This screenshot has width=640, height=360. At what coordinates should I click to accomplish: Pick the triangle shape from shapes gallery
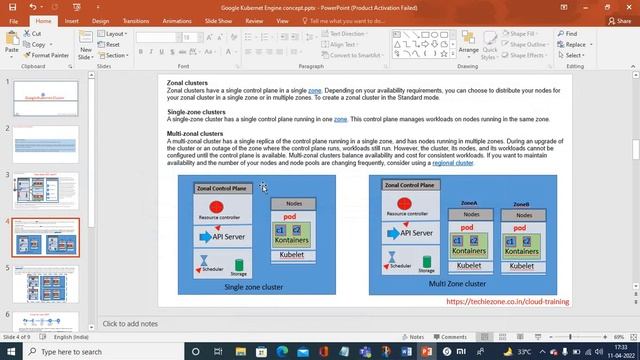(397, 44)
